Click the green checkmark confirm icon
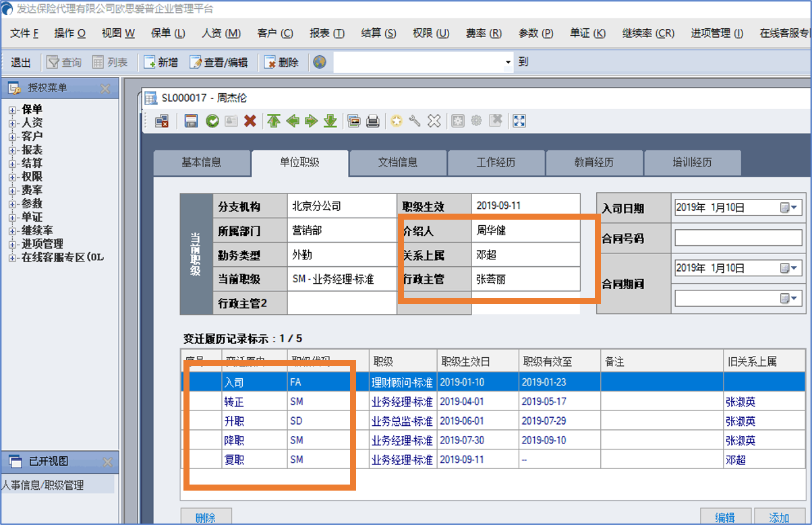This screenshot has height=525, width=812. click(212, 121)
